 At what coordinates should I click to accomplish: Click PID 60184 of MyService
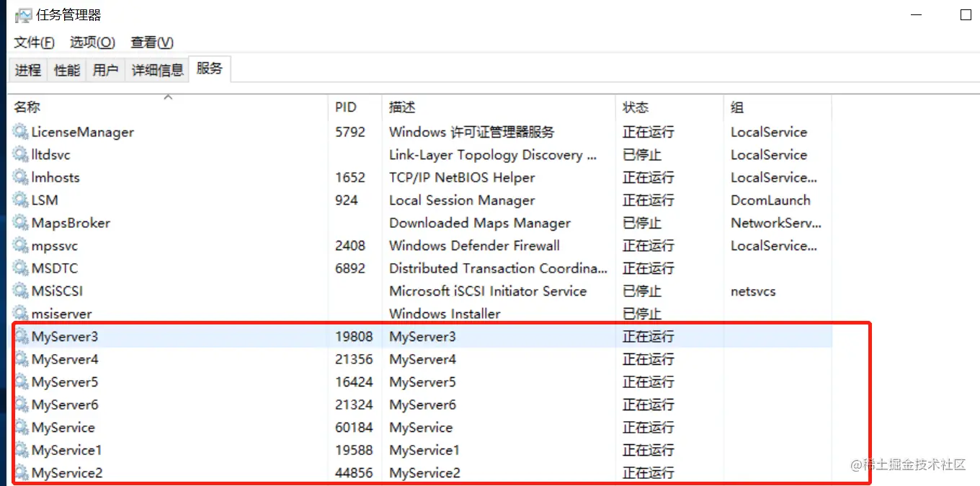tap(354, 427)
